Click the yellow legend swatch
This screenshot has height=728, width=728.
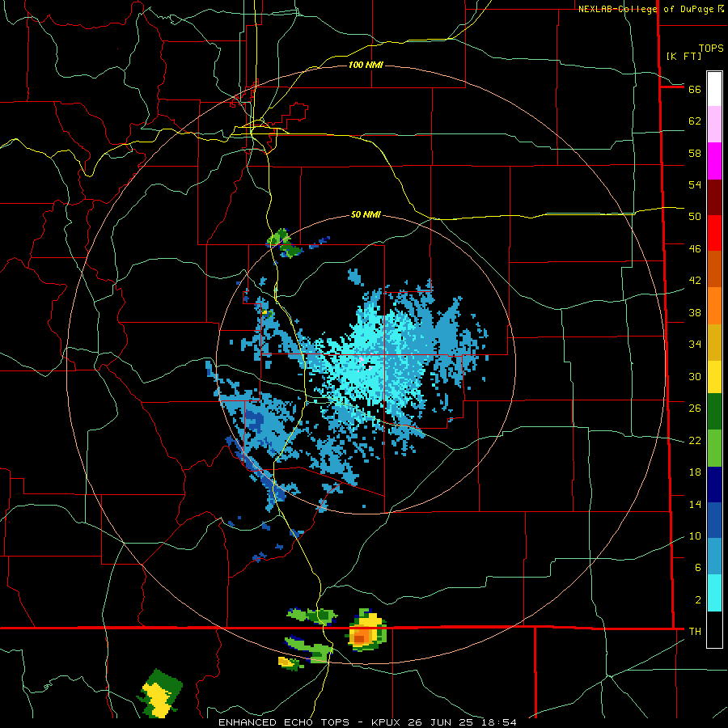click(714, 377)
